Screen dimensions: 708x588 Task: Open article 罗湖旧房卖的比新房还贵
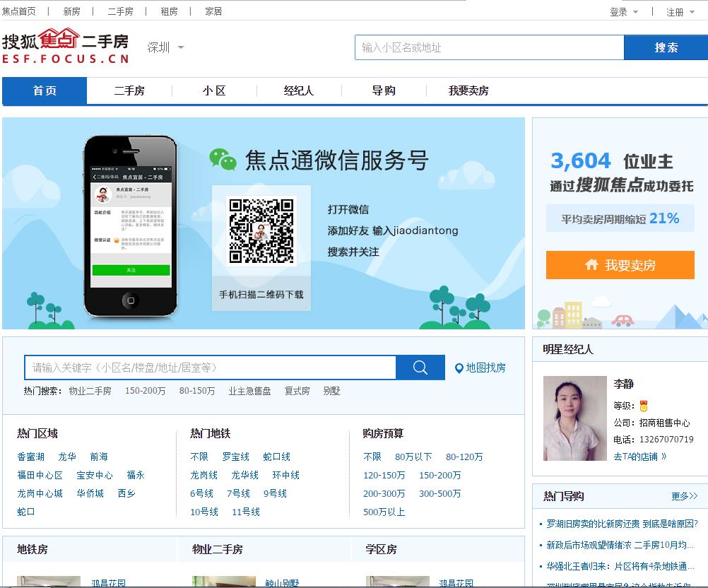(623, 524)
